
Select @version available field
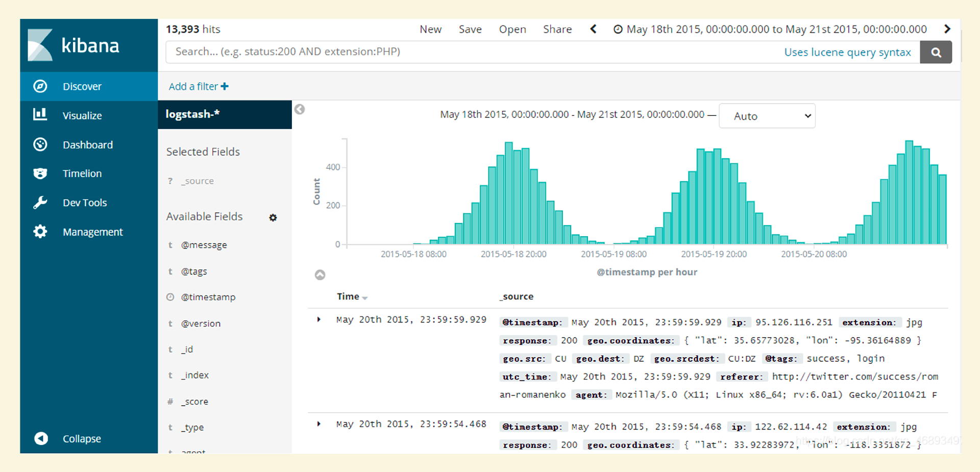(x=201, y=324)
